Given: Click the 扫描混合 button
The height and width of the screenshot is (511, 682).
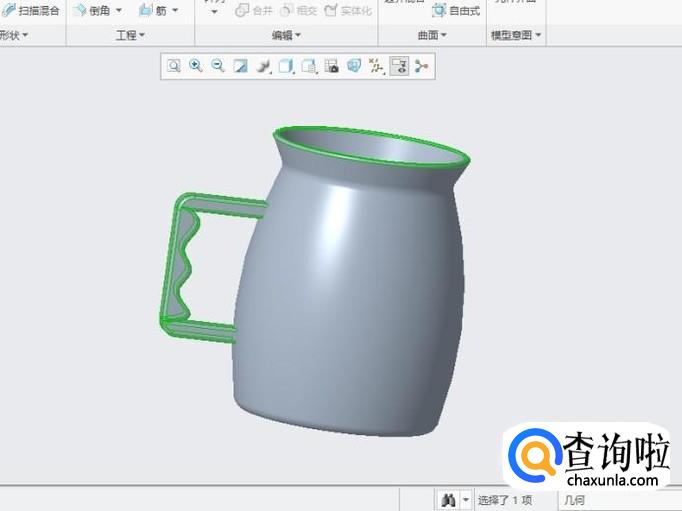Looking at the screenshot, I should point(32,11).
